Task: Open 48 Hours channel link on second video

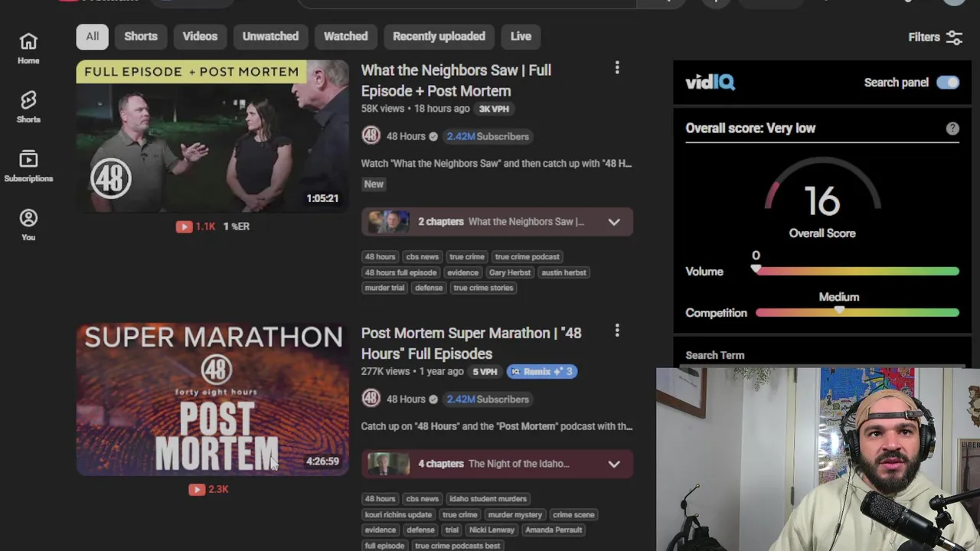Action: [x=406, y=399]
